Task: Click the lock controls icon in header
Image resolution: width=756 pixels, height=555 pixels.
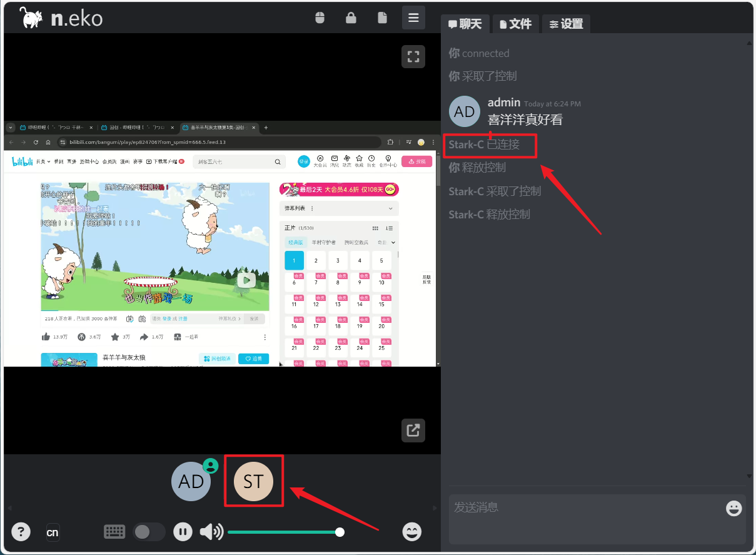Action: [x=351, y=18]
